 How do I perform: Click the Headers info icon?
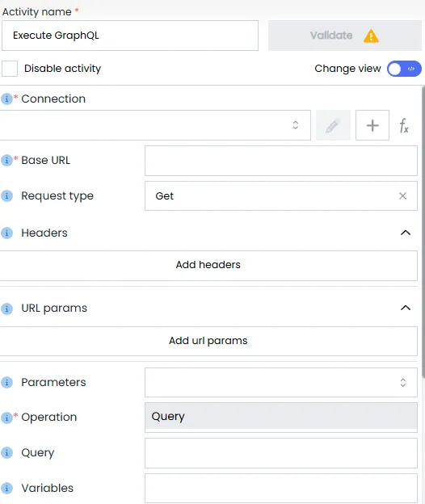pyautogui.click(x=6, y=233)
